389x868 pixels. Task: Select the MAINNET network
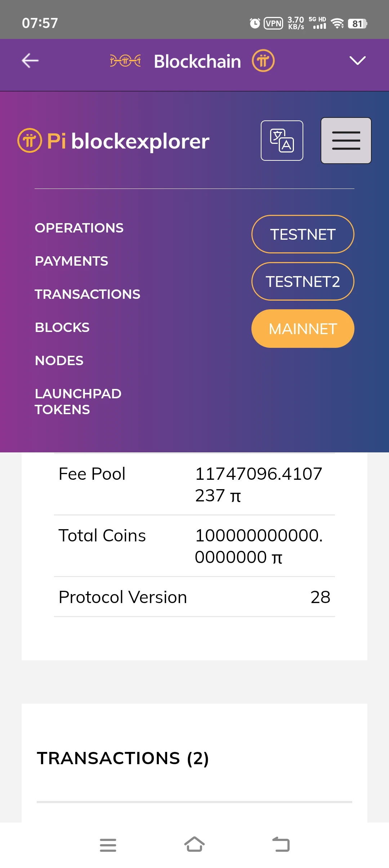tap(303, 329)
